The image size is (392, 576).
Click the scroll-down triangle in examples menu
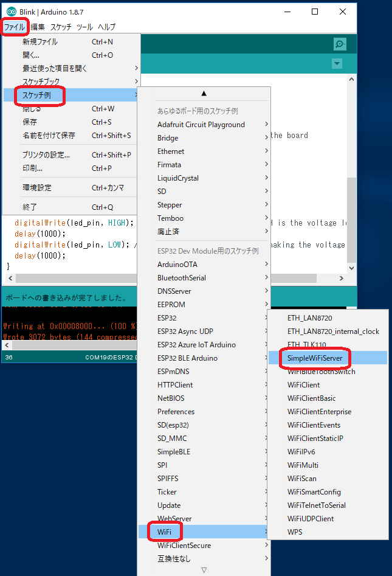coord(204,570)
